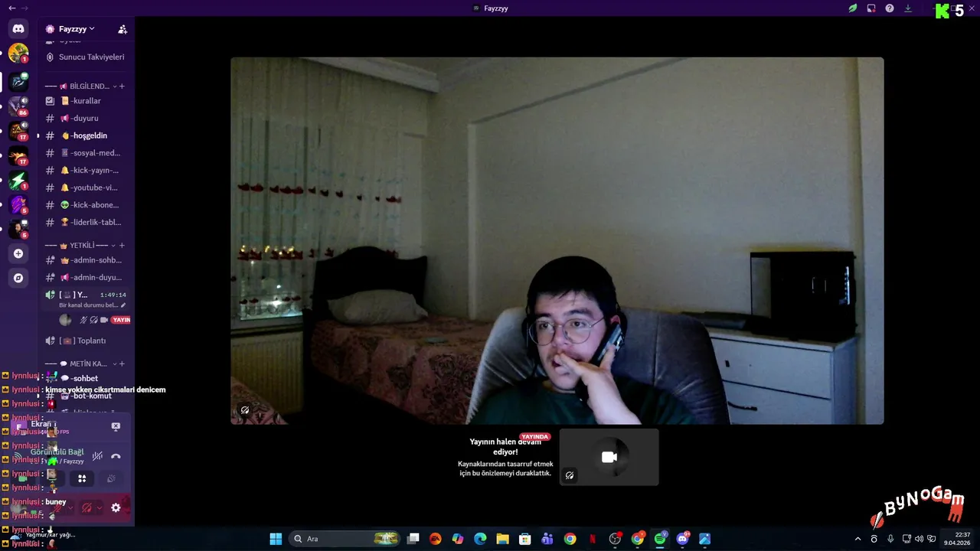This screenshot has height=551, width=980.
Task: Click the YAYIN live badge on voice user
Action: pos(121,320)
